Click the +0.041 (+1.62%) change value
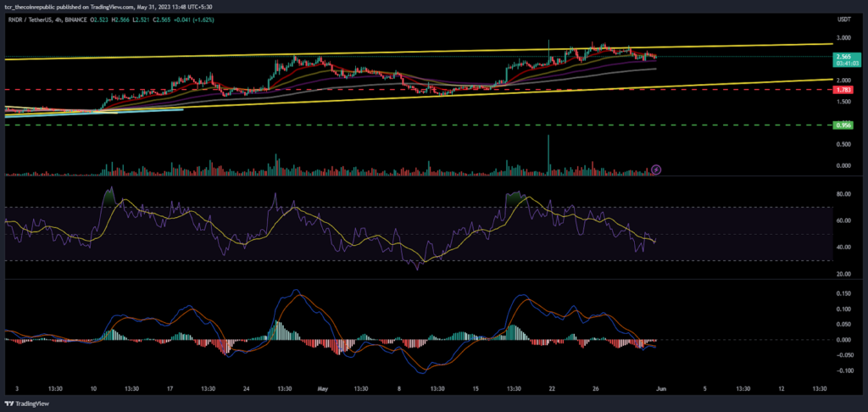Screen dimensions: 868x412 pyautogui.click(x=196, y=20)
